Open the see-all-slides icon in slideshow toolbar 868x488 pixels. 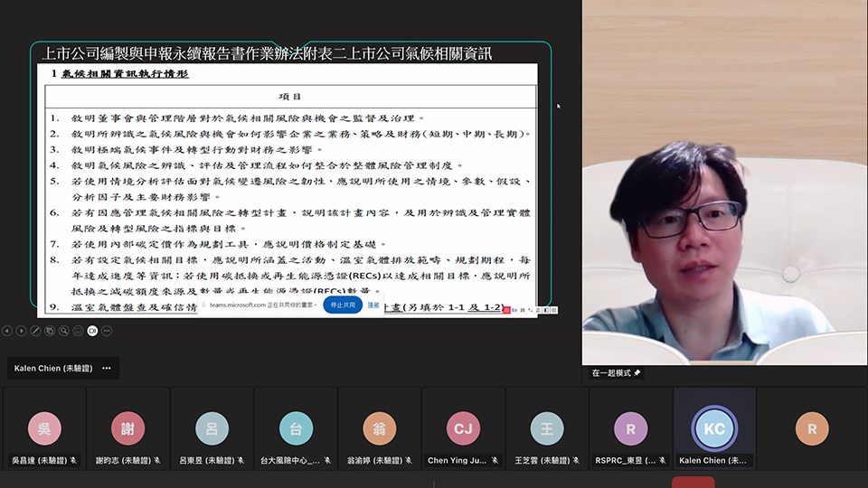pyautogui.click(x=50, y=331)
